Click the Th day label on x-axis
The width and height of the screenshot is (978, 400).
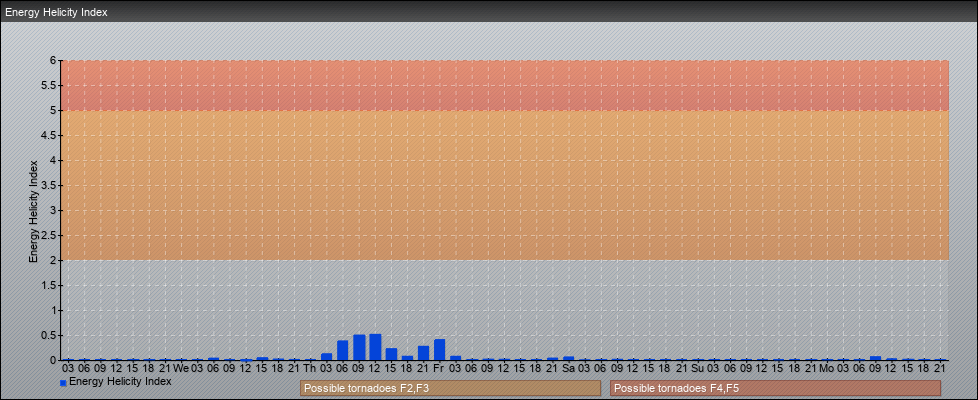pyautogui.click(x=310, y=368)
